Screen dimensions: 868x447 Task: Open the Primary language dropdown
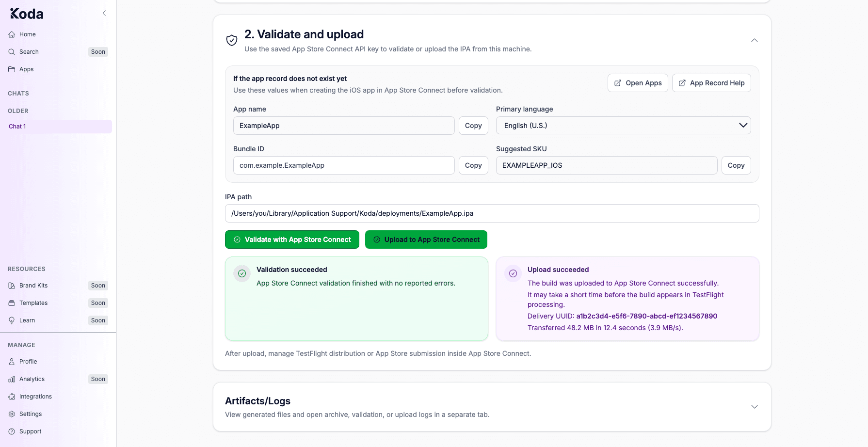tap(624, 126)
